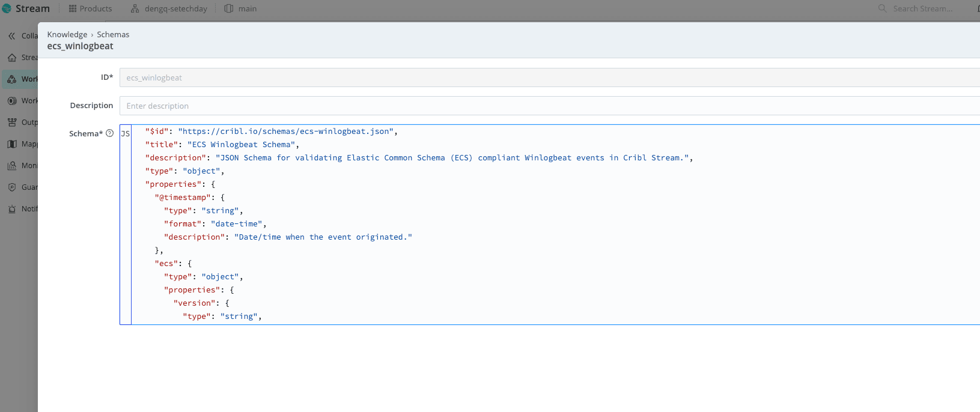
Task: Select the main workspace label
Action: click(x=247, y=8)
